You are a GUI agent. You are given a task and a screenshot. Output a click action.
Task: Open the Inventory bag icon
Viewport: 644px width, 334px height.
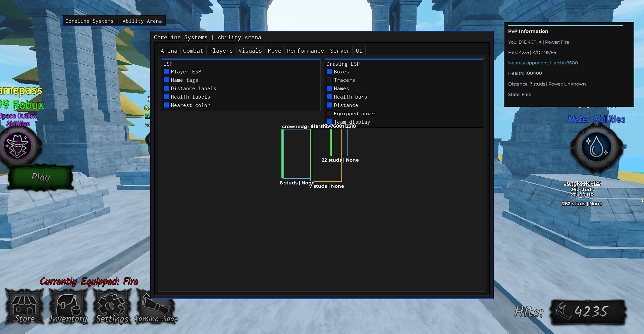tap(68, 307)
